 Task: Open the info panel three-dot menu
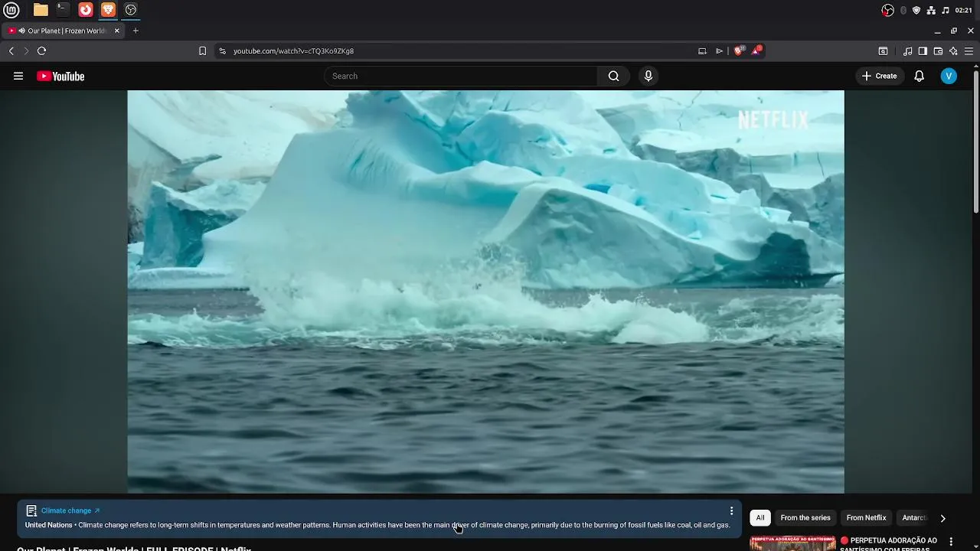731,510
